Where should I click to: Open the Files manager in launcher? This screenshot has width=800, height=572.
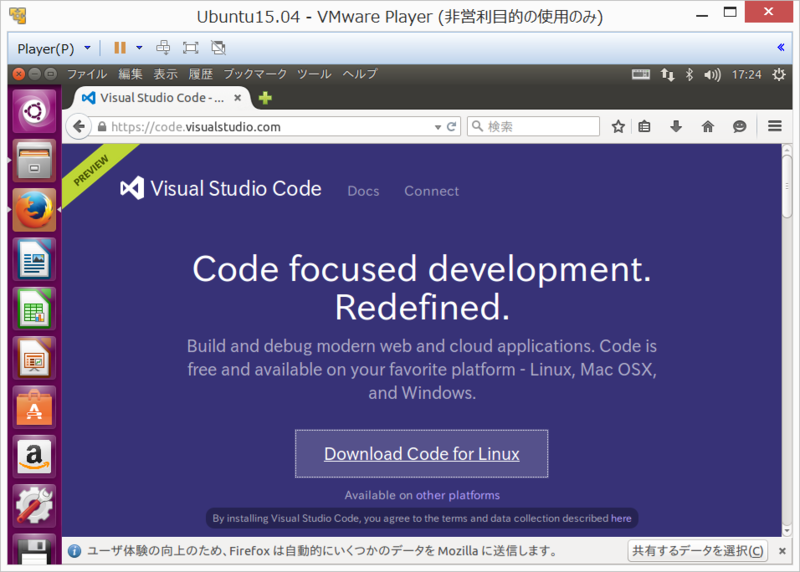pyautogui.click(x=34, y=161)
